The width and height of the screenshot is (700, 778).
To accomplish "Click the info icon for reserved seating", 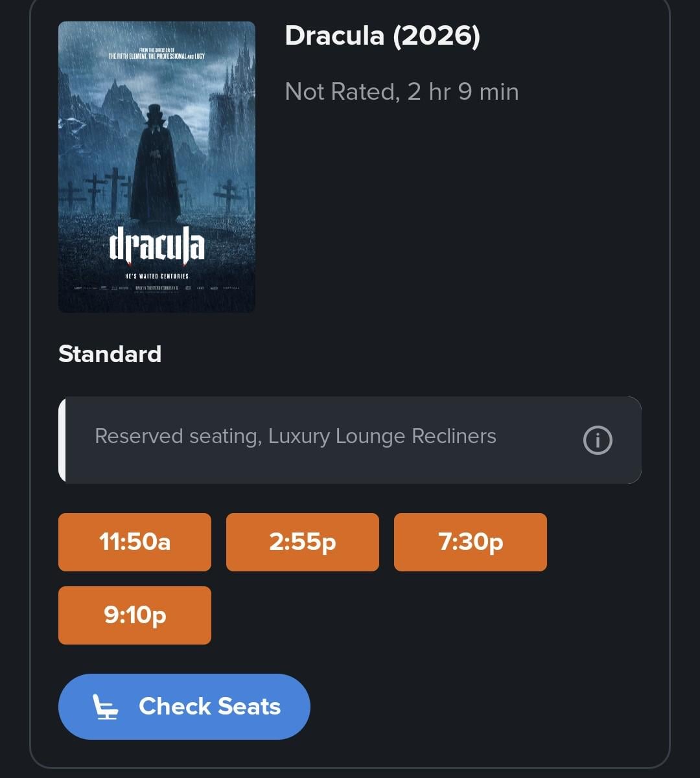I will tap(597, 440).
